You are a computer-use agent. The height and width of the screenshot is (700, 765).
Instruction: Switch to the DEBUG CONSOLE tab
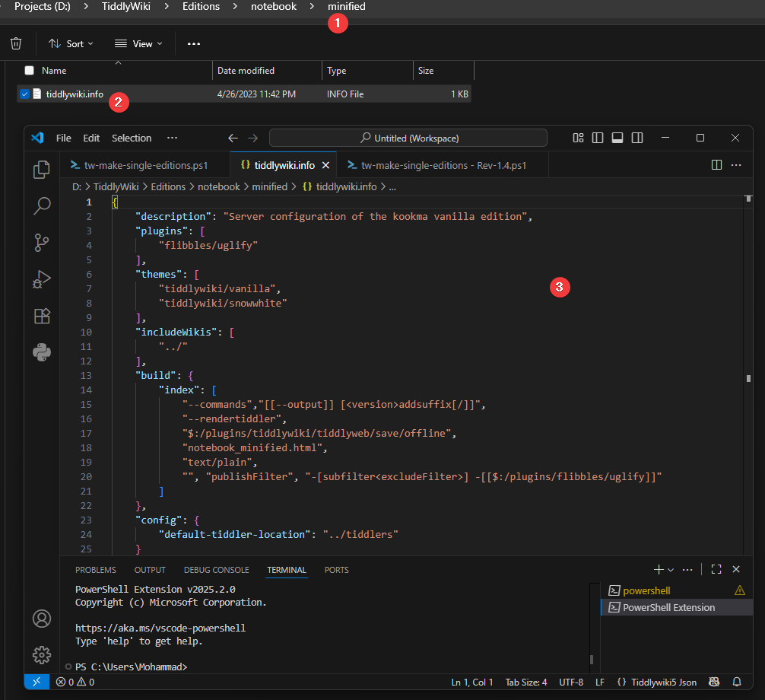[216, 570]
